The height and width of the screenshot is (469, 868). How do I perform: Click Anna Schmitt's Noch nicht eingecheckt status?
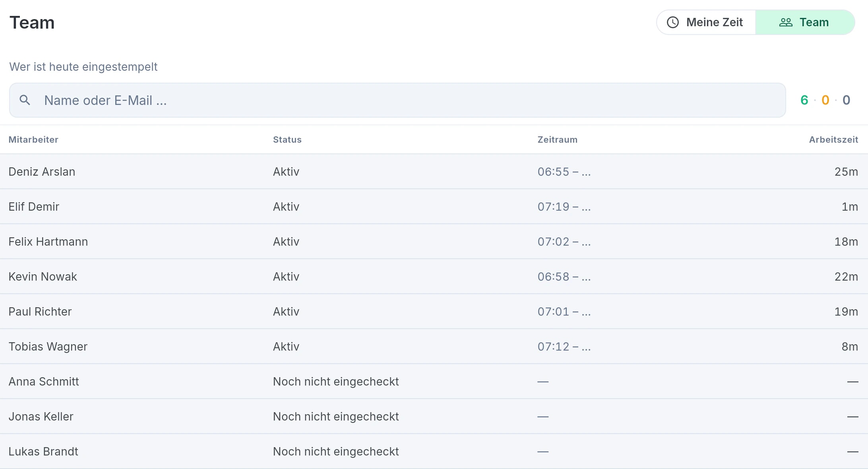point(336,382)
